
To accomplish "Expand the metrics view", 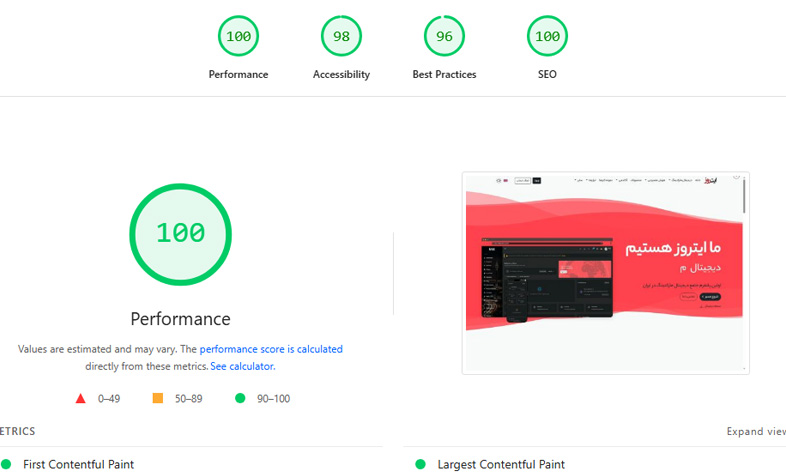I will [x=756, y=431].
